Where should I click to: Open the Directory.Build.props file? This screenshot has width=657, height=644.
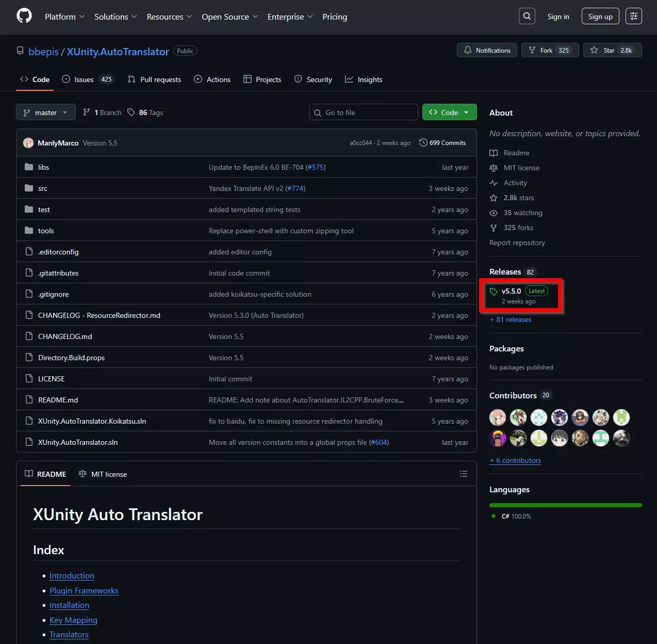(x=71, y=358)
